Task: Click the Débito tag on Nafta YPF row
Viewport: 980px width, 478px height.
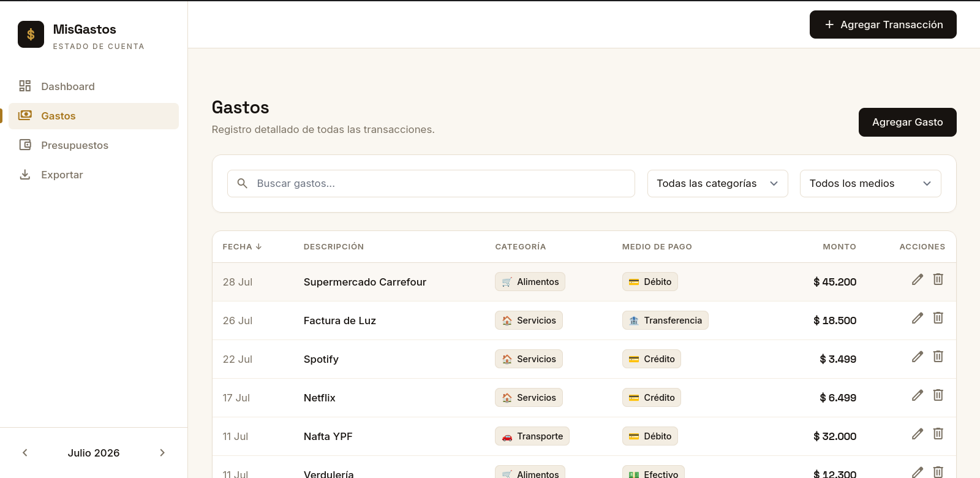Action: click(x=650, y=436)
